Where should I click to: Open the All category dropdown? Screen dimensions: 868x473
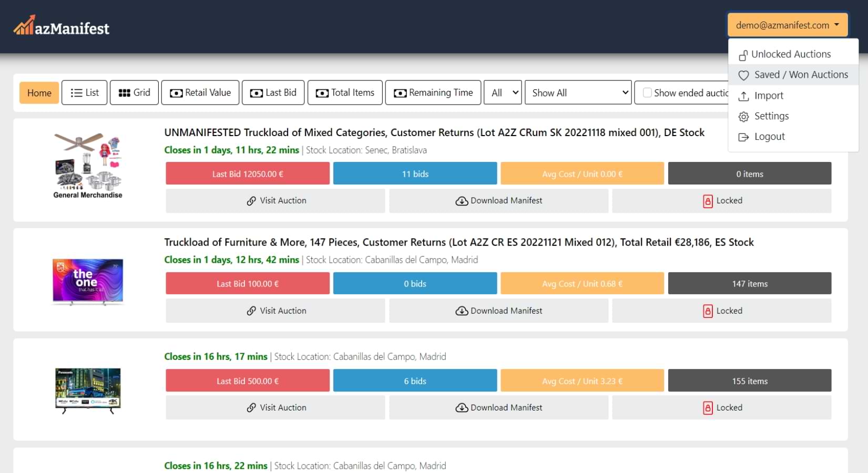tap(503, 92)
